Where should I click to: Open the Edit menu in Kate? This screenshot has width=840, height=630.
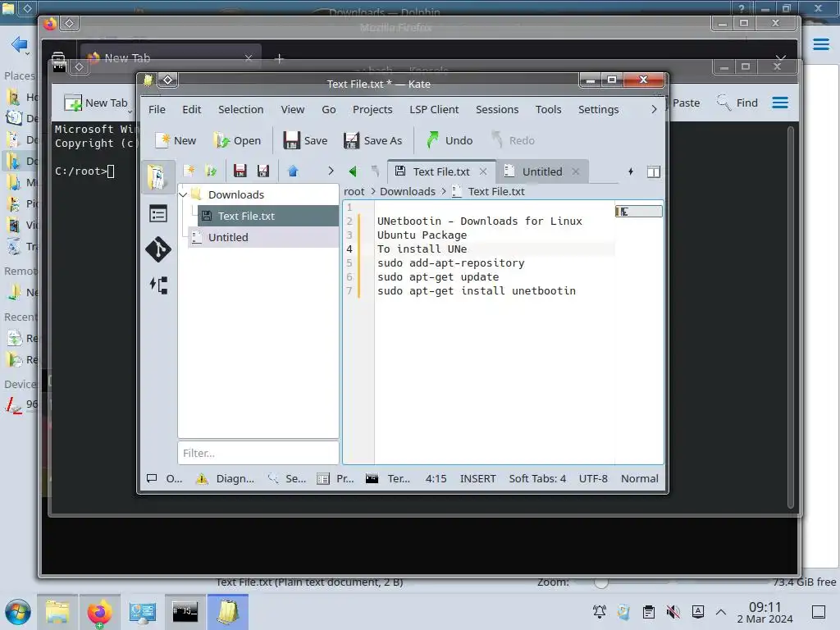[x=191, y=109]
